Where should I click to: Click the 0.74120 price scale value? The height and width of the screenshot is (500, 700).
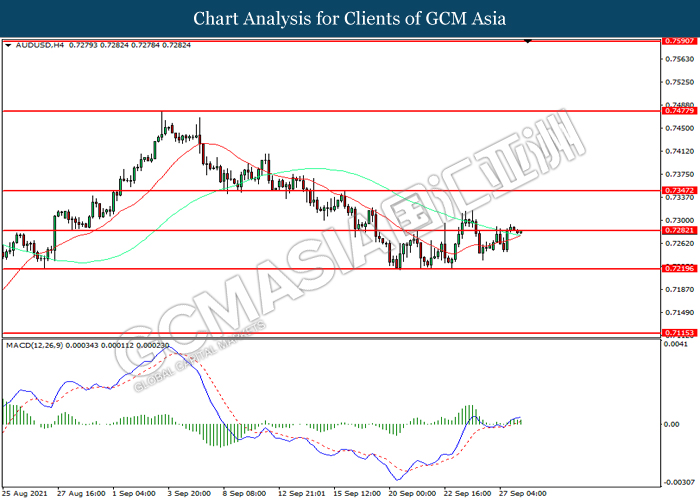679,151
